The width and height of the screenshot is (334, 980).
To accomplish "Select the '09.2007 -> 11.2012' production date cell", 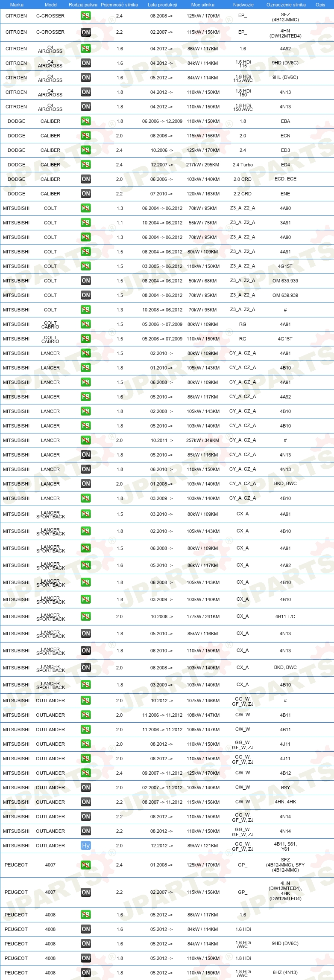I will [162, 773].
